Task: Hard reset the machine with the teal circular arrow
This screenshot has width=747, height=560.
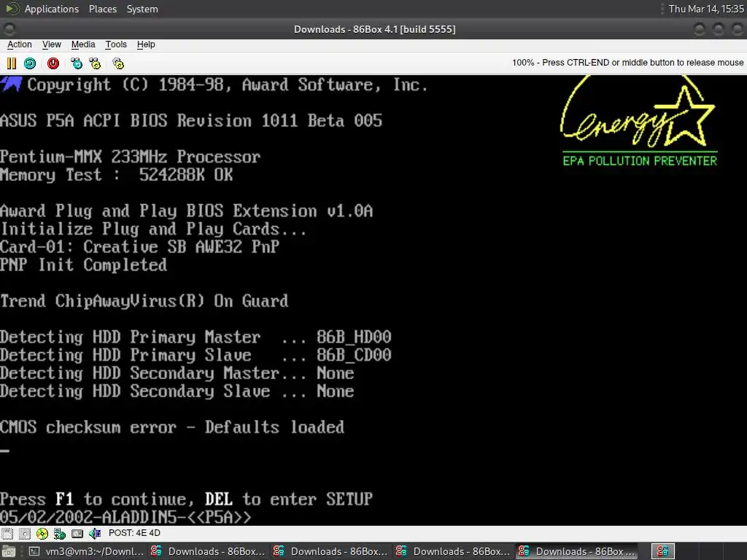Action: click(30, 63)
